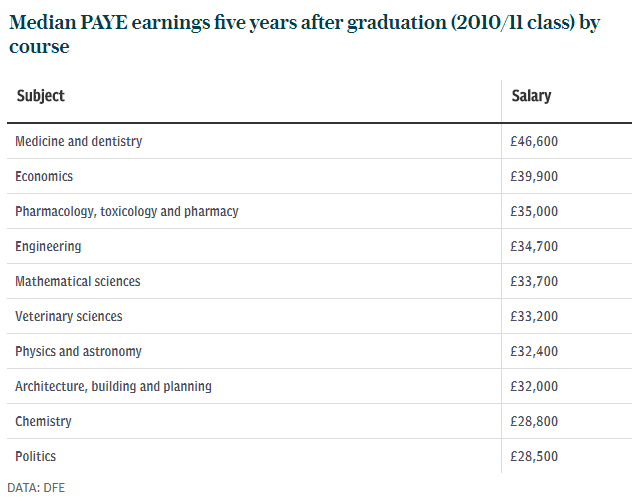Click the Median PAYE earnings title
The width and height of the screenshot is (632, 504).
tap(305, 34)
